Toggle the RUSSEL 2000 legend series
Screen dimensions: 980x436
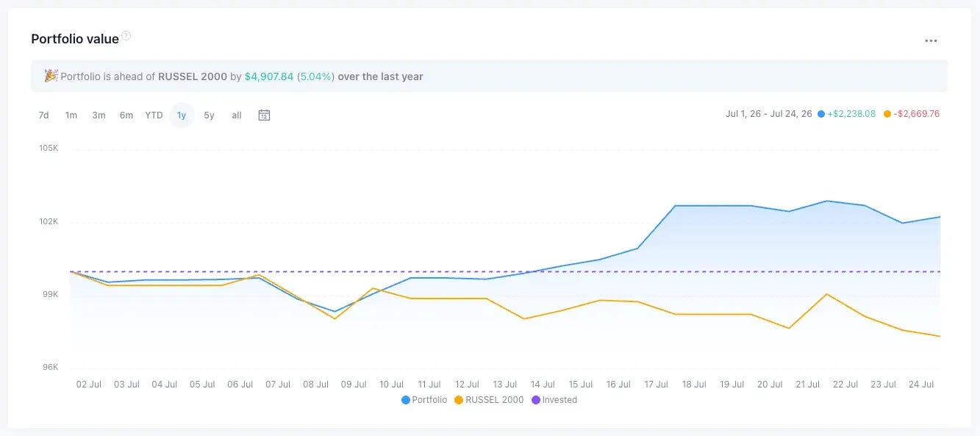490,400
